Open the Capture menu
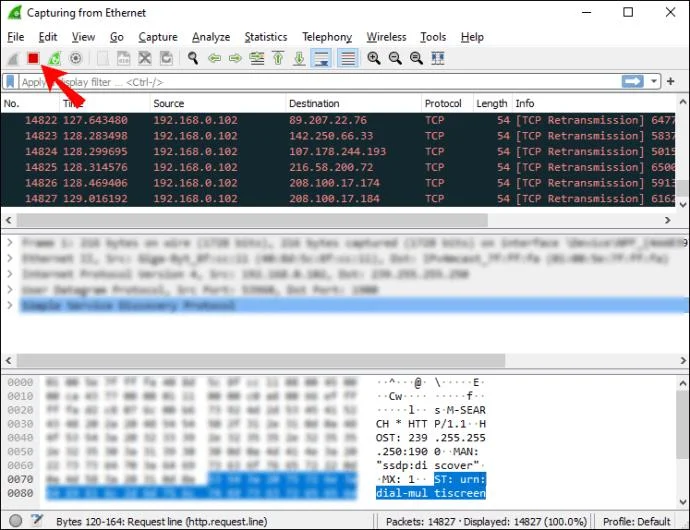690x530 pixels. [158, 37]
